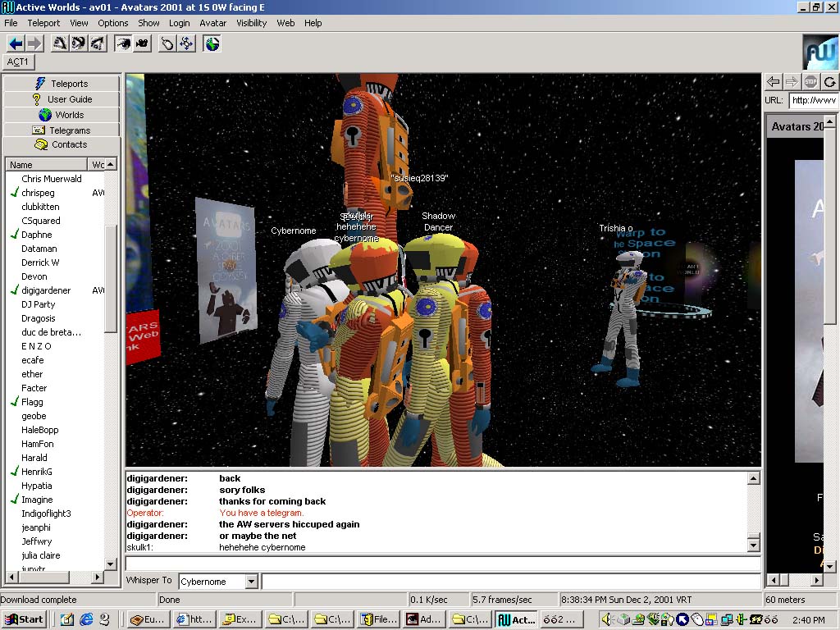The height and width of the screenshot is (630, 840).
Task: Click the web browser reload icon
Action: pyautogui.click(x=830, y=81)
